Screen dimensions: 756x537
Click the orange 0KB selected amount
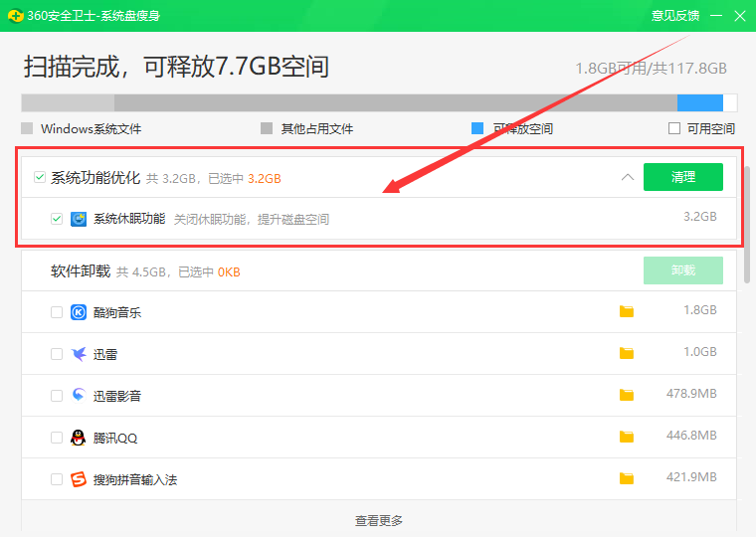coord(229,272)
